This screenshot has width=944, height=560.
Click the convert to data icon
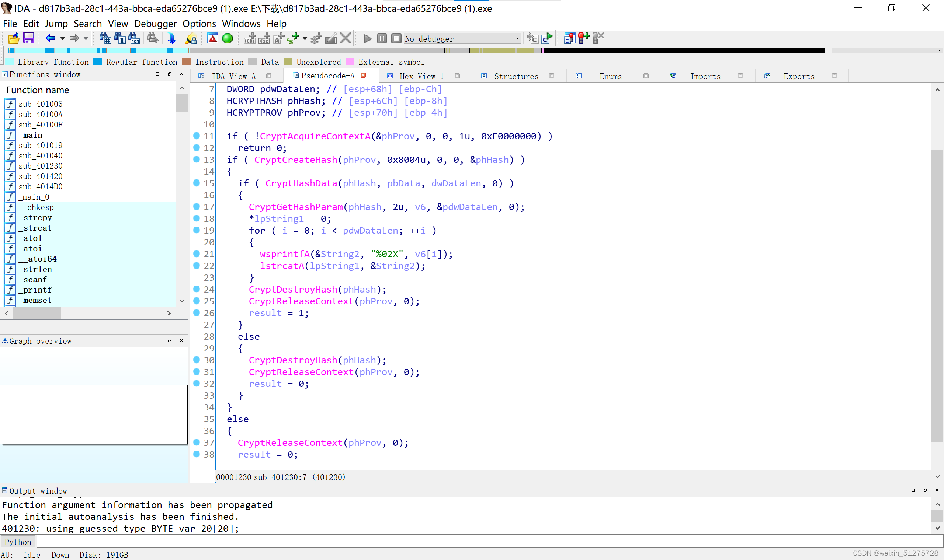(264, 38)
